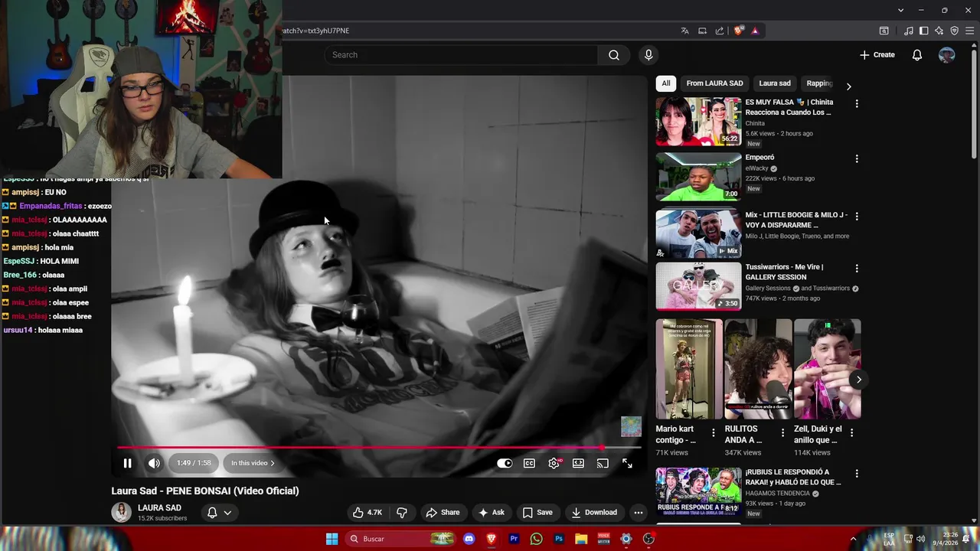Save the video to a playlist
Image resolution: width=980 pixels, height=551 pixels.
537,513
